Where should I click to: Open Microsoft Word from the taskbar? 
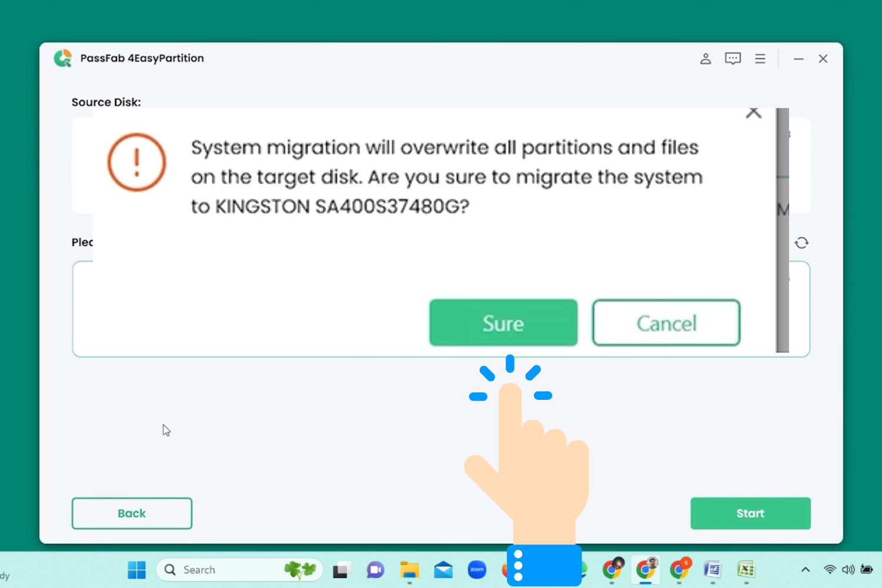coord(713,570)
